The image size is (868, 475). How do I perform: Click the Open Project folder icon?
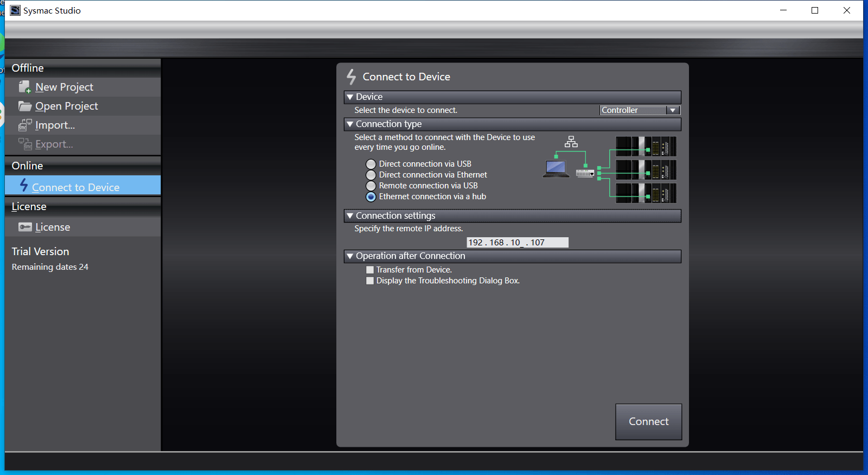(24, 106)
